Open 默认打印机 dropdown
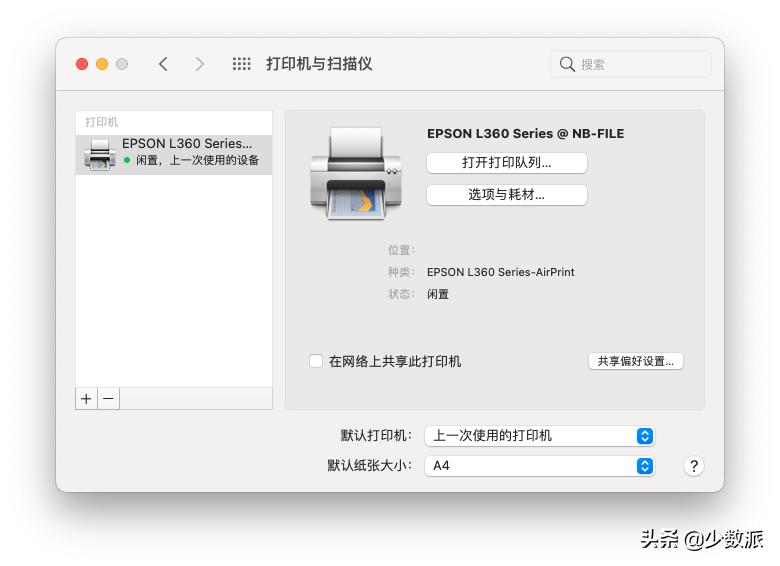 coord(539,436)
